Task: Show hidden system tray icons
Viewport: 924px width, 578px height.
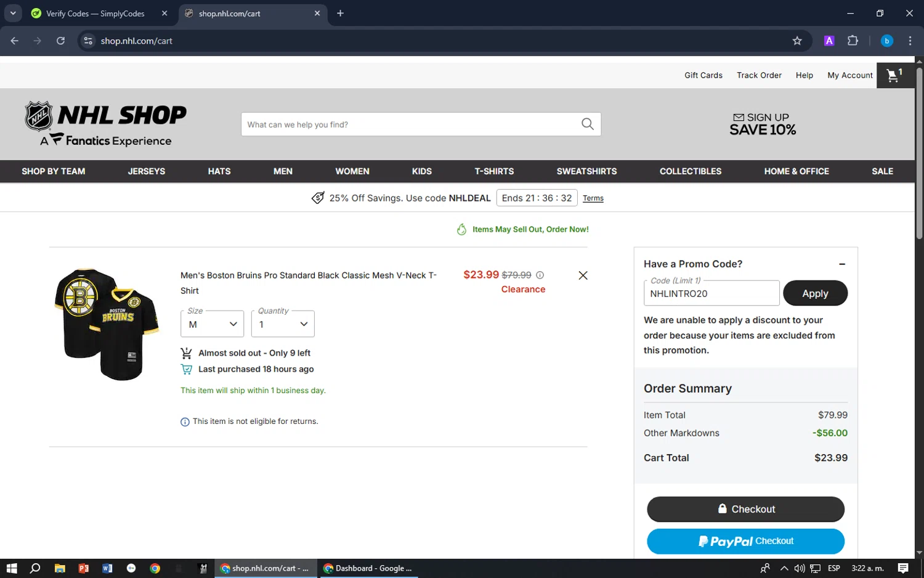Action: pyautogui.click(x=784, y=568)
